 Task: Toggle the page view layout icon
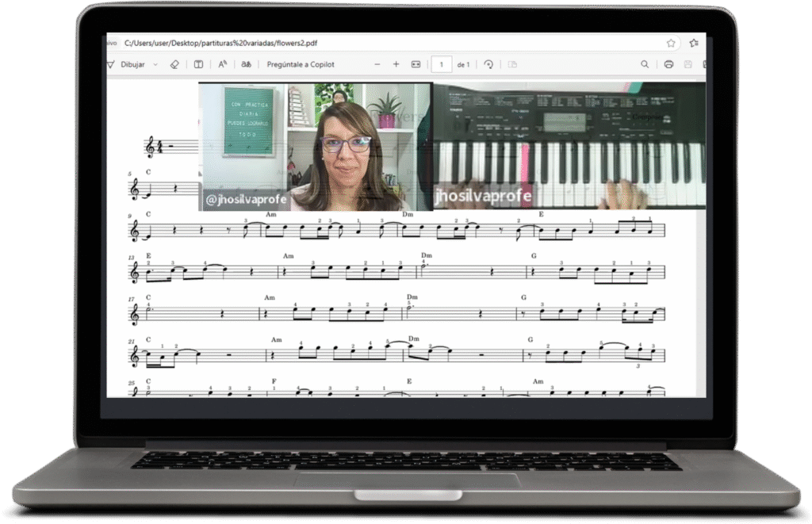[512, 64]
